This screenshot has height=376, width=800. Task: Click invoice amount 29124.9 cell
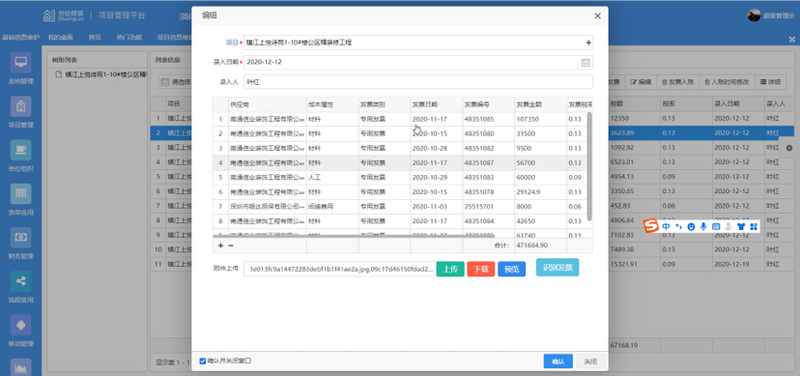point(540,192)
